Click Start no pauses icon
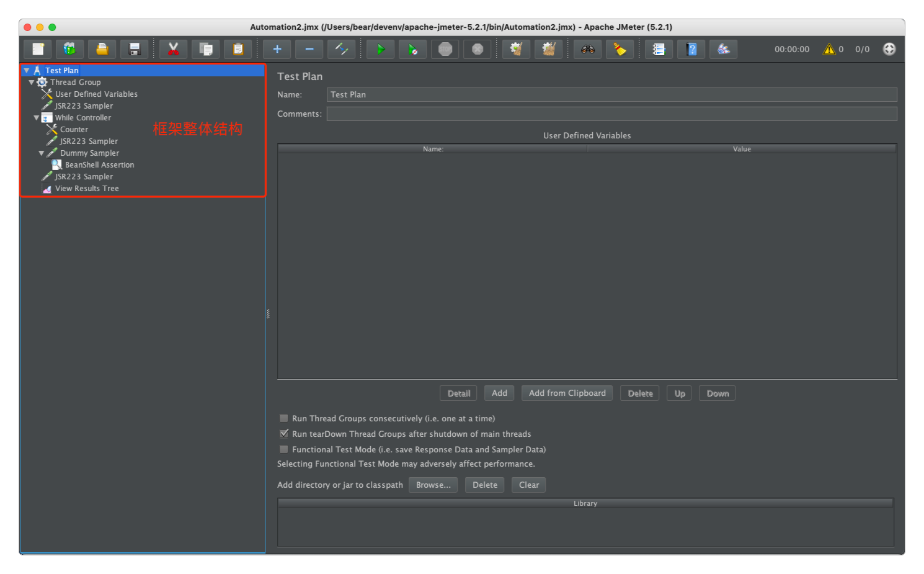The height and width of the screenshot is (574, 924). click(x=412, y=49)
